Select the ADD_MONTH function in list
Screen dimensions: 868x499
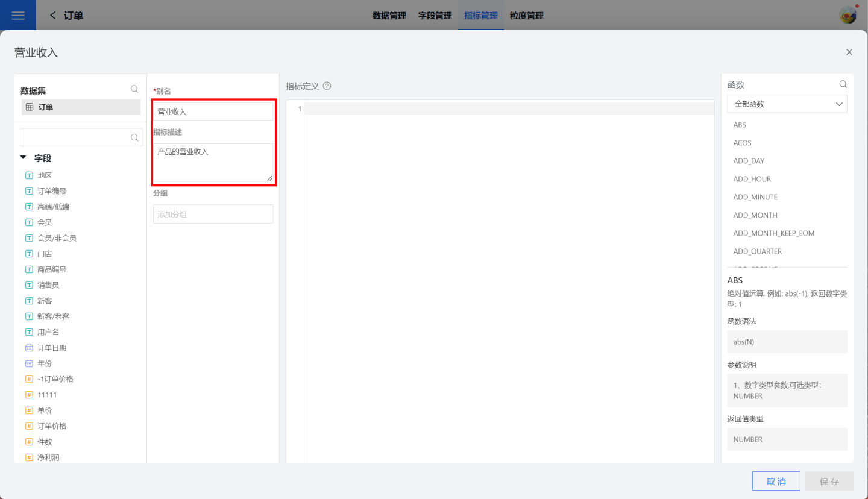(755, 215)
